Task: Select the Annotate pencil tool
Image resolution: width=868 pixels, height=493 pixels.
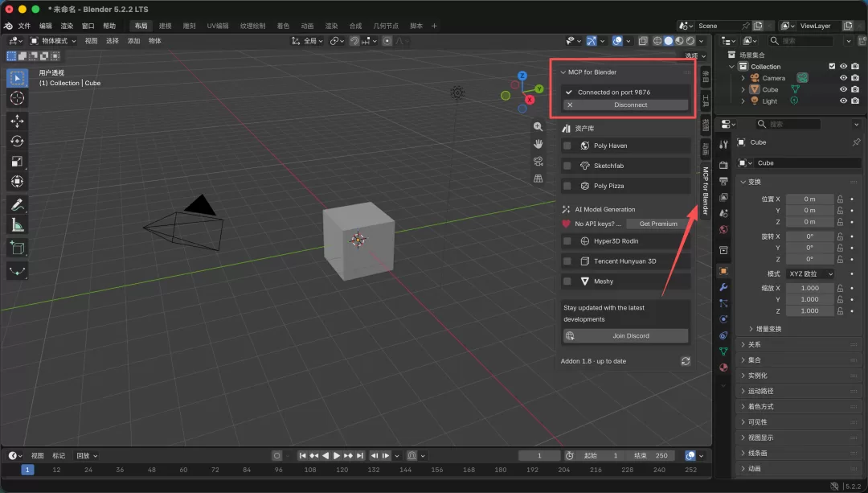Action: (x=17, y=205)
